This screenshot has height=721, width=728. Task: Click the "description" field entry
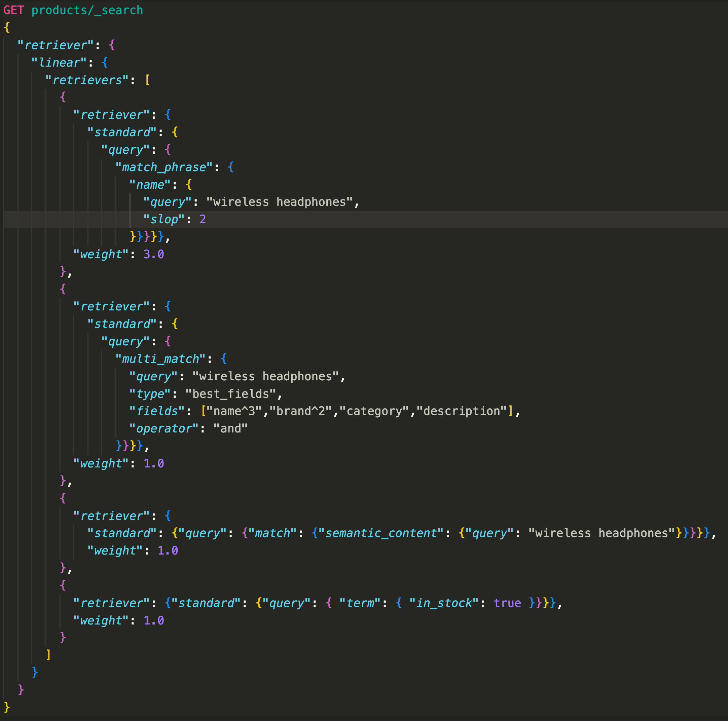pos(462,411)
